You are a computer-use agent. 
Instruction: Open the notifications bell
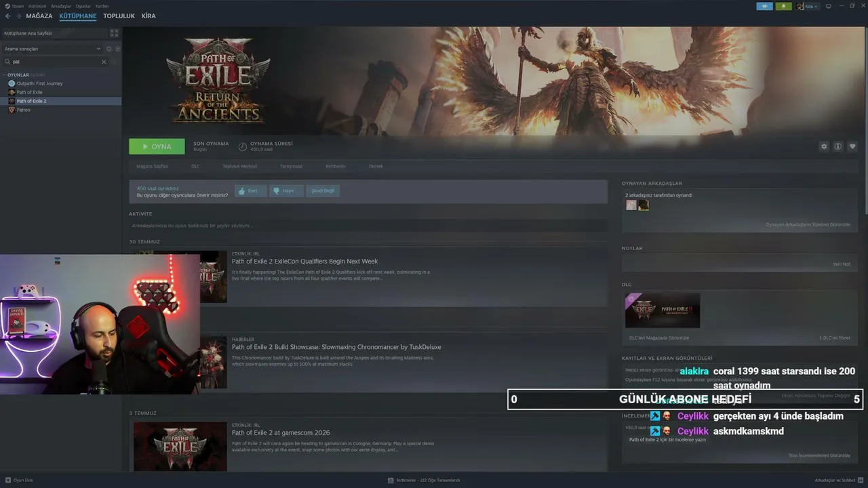tap(783, 6)
